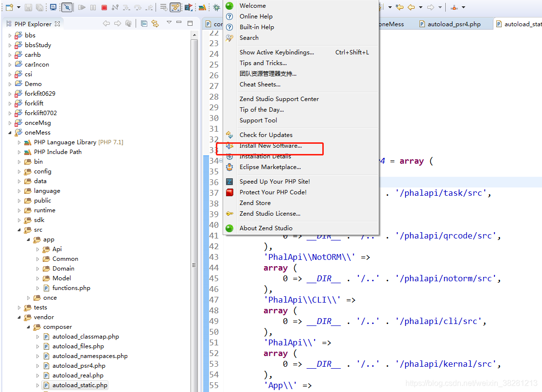The width and height of the screenshot is (542, 392).
Task: Click the books library toolbar icon
Action: point(203,7)
